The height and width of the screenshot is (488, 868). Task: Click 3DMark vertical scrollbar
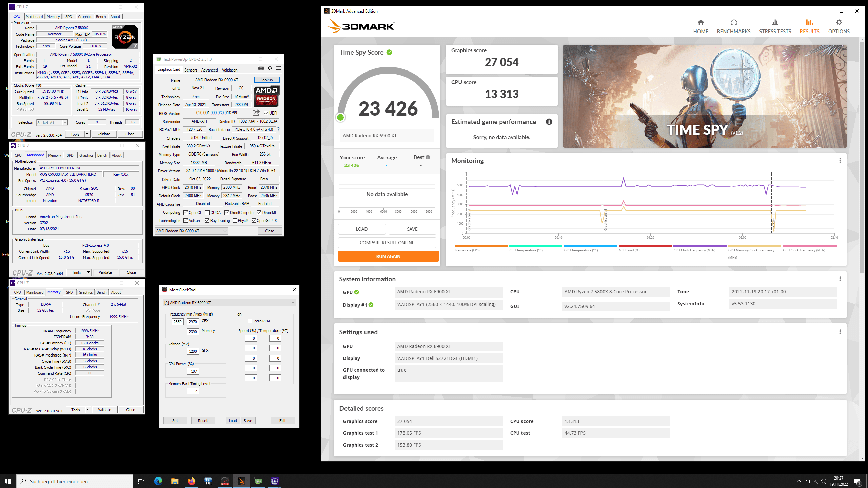862,158
